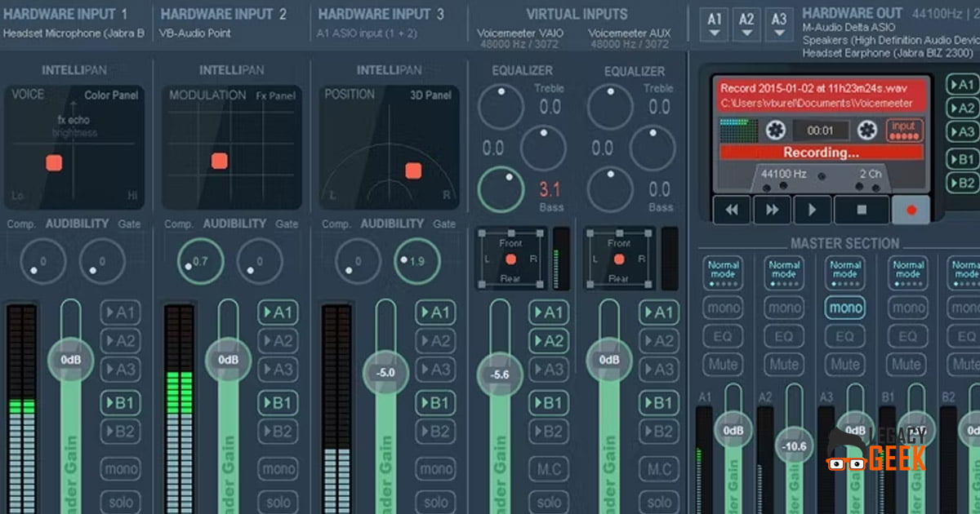Screen dimensions: 980x514
Task: Enable A1 routing on Hardware Input 1
Action: [119, 312]
